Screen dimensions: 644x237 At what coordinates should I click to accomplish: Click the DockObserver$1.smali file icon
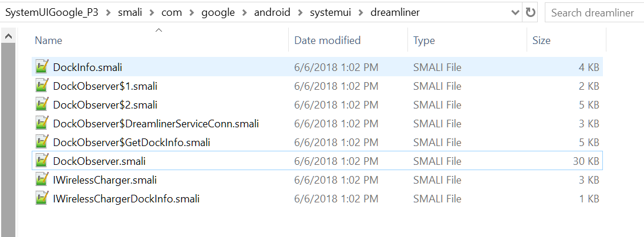pyautogui.click(x=42, y=86)
